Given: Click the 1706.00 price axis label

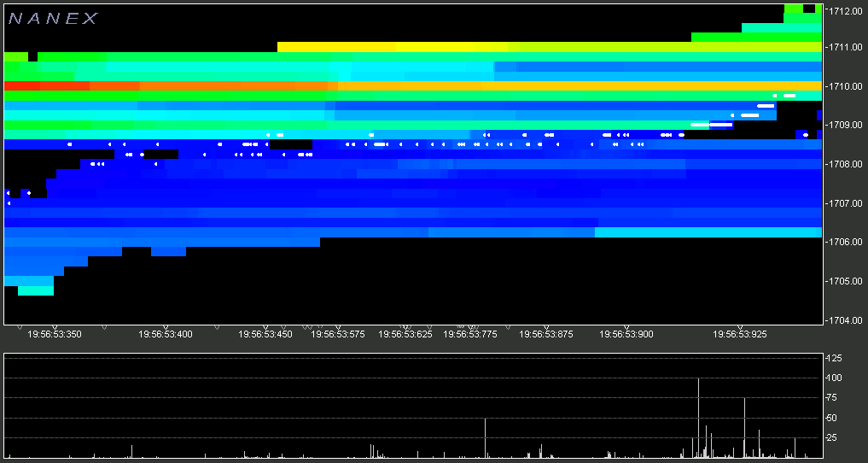Looking at the screenshot, I should (x=846, y=242).
